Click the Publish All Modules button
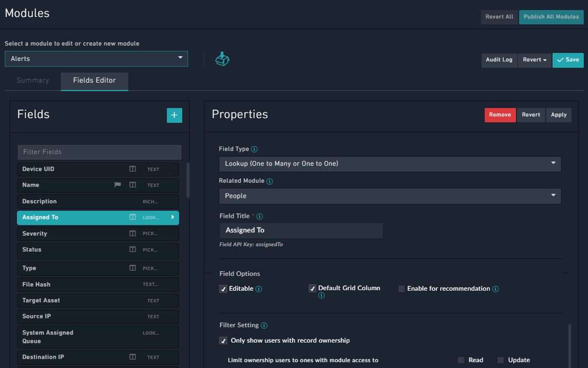Screen dimensions: 588x368 pos(551,16)
